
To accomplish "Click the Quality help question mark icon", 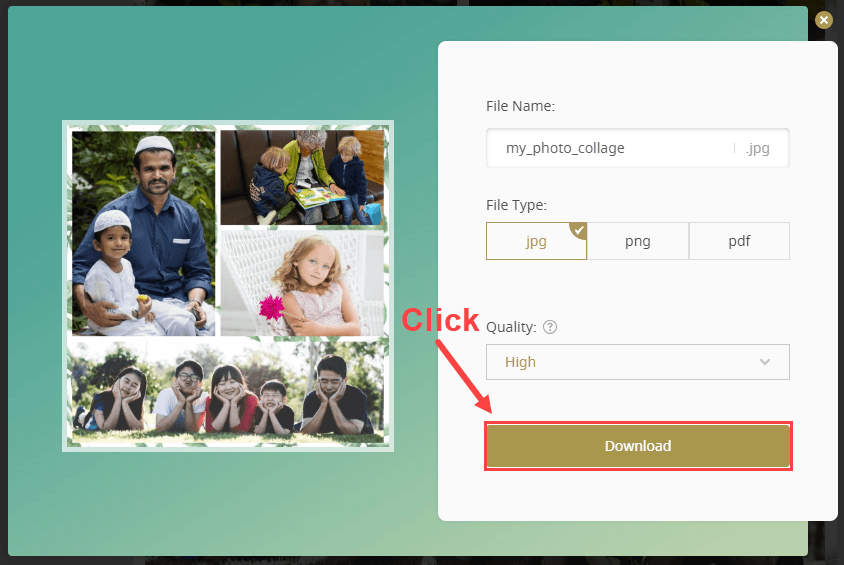I will (x=550, y=327).
